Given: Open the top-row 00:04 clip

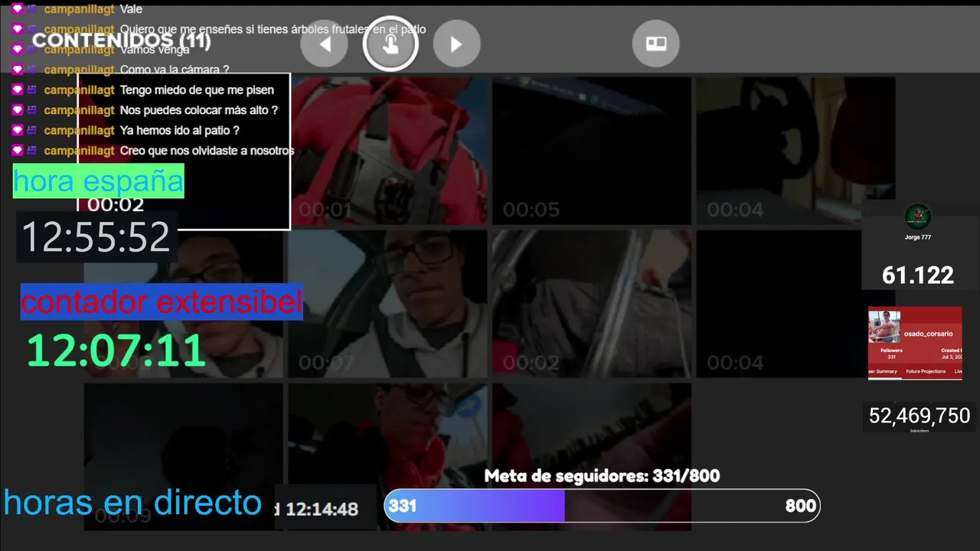Looking at the screenshot, I should [795, 151].
